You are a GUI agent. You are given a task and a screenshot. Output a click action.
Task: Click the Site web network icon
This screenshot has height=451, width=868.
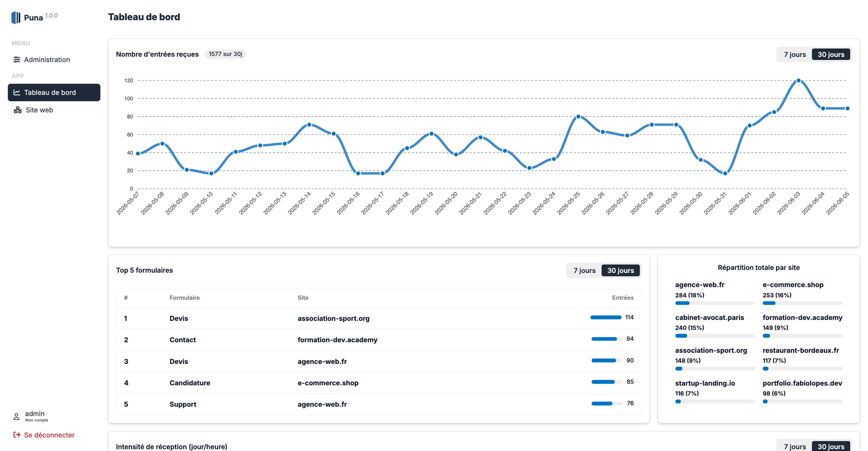click(x=17, y=110)
